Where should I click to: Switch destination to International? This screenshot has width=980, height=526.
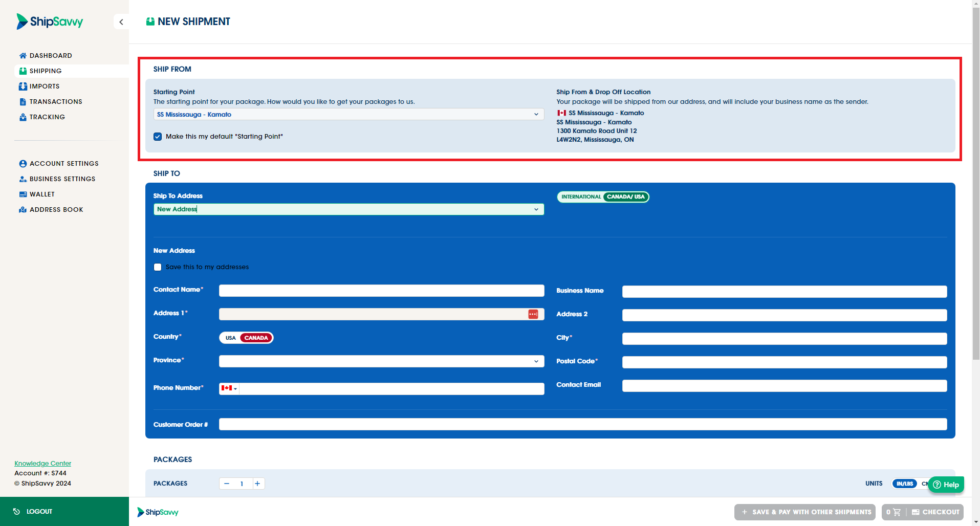581,197
